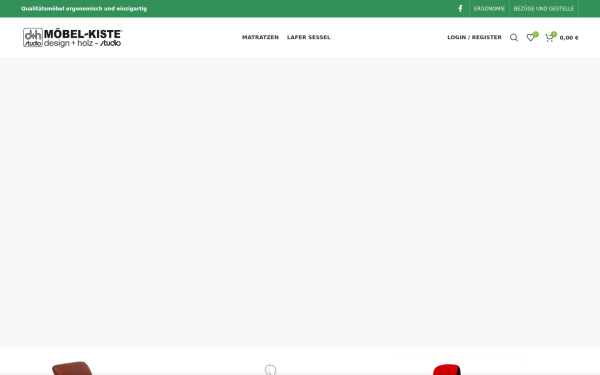Open the search magnifier icon
The width and height of the screenshot is (600, 375).
coord(514,38)
